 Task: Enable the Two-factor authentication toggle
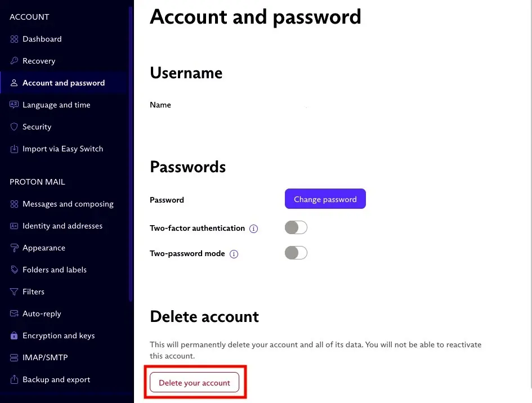[x=296, y=227]
